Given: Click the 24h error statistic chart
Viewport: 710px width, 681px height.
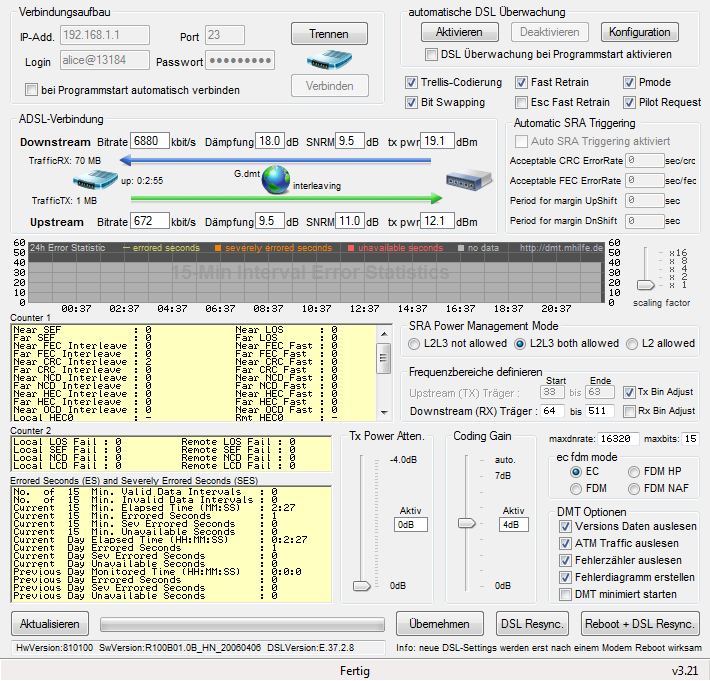Looking at the screenshot, I should pyautogui.click(x=316, y=273).
